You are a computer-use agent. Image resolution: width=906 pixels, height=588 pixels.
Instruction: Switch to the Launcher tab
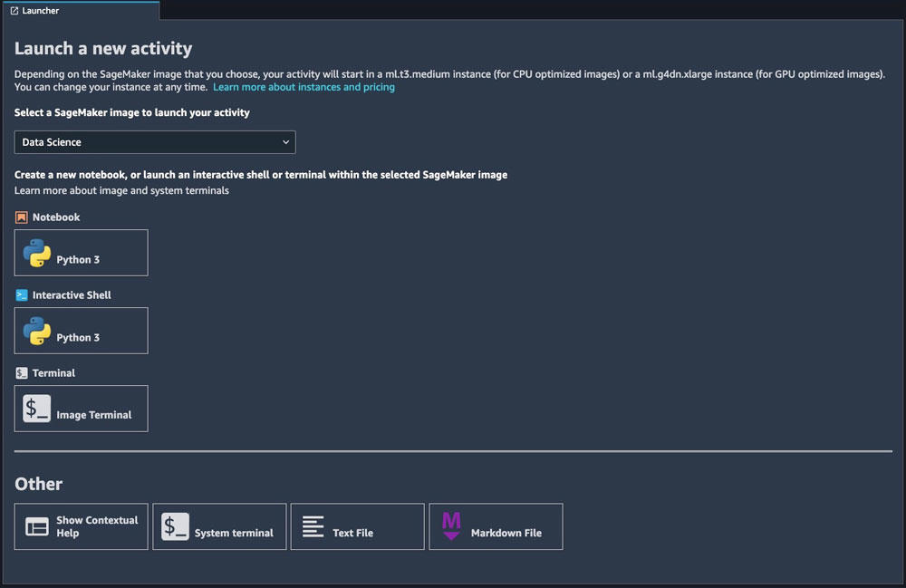[x=81, y=10]
